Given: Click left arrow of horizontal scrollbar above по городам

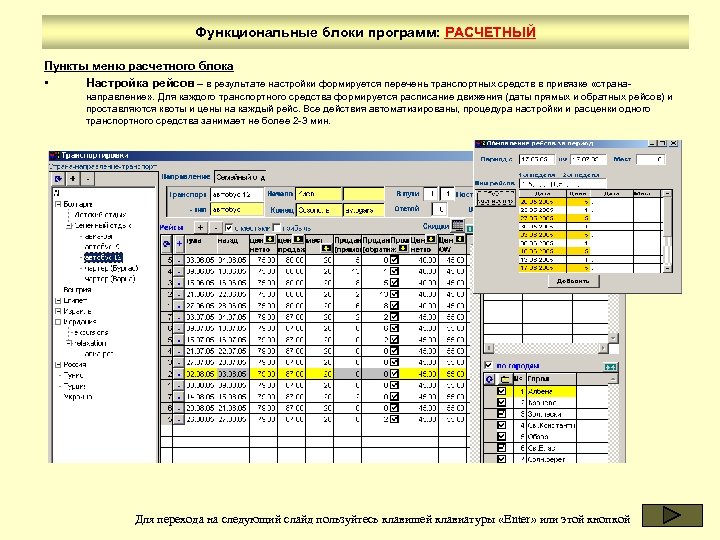Looking at the screenshot, I should [x=489, y=348].
